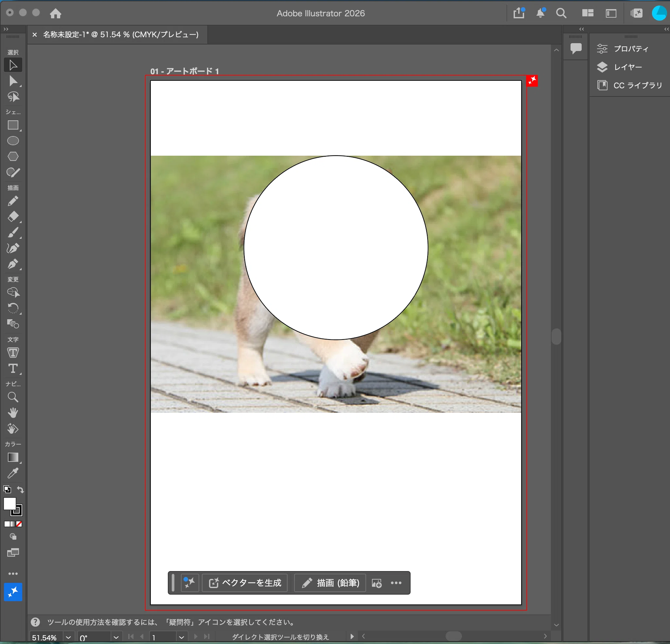Open the プロパティ panel
The width and height of the screenshot is (670, 644).
coord(623,48)
